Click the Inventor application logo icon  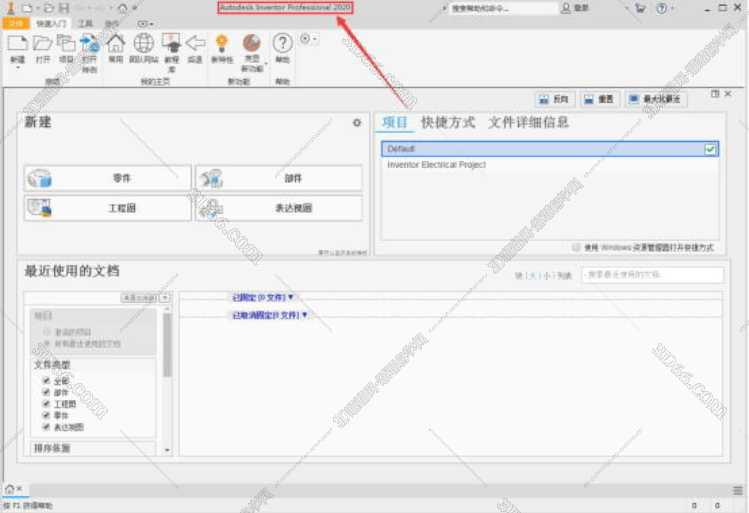[11, 8]
